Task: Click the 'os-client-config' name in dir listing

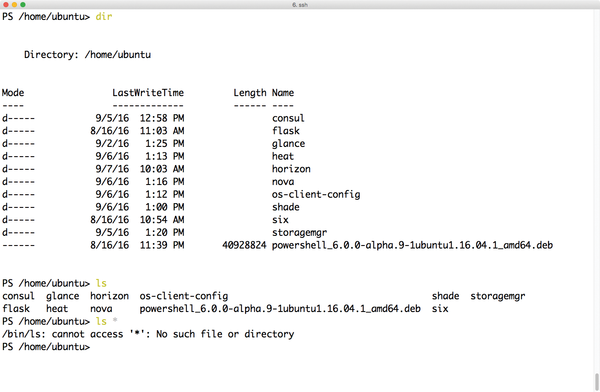Action: point(316,194)
